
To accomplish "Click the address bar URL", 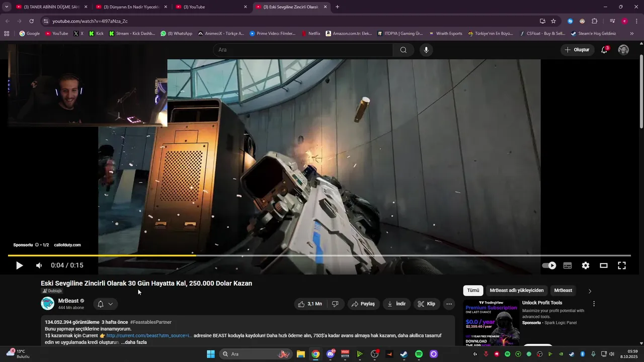I will click(90, 21).
